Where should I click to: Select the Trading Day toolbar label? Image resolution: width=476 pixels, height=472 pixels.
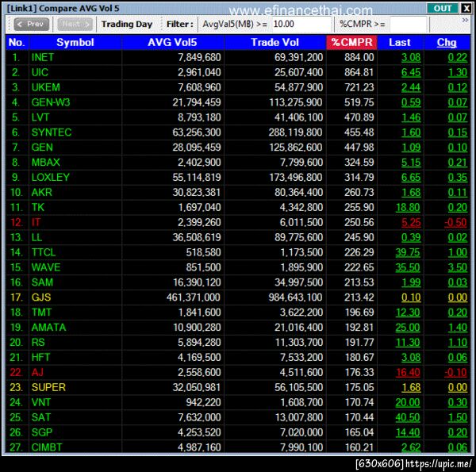(x=127, y=25)
